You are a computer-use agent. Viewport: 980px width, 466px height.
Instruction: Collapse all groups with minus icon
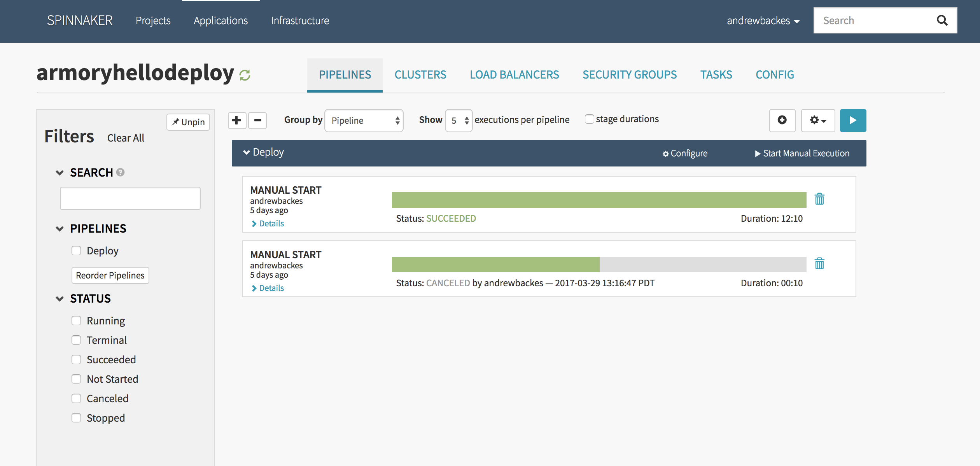click(x=257, y=120)
